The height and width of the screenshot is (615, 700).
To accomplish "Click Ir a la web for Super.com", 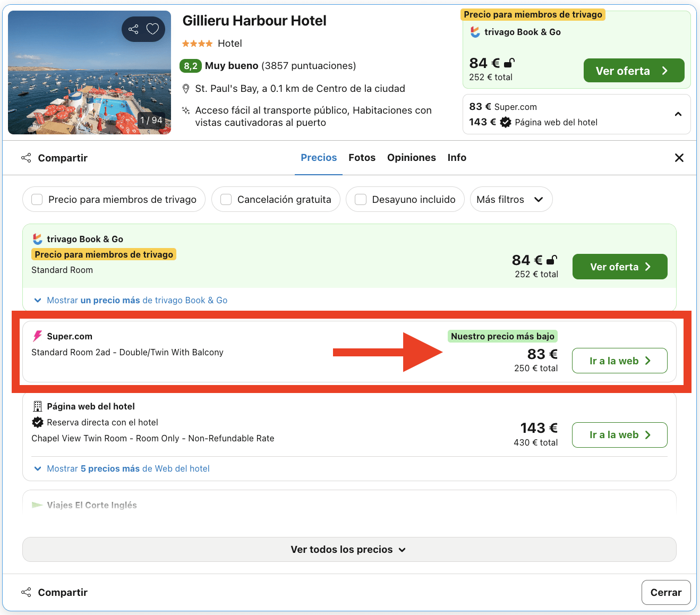I will click(619, 361).
